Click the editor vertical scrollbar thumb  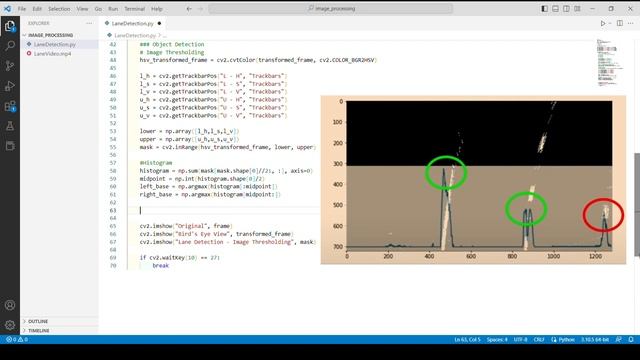pos(637,205)
